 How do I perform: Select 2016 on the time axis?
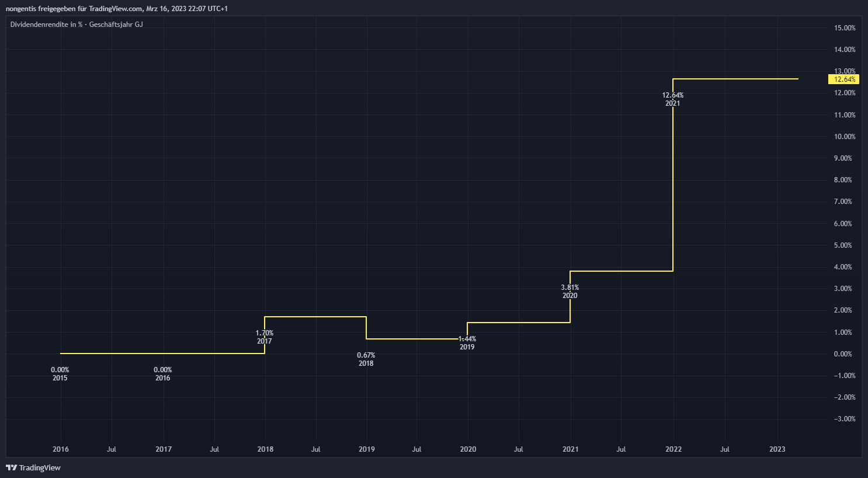pos(60,449)
